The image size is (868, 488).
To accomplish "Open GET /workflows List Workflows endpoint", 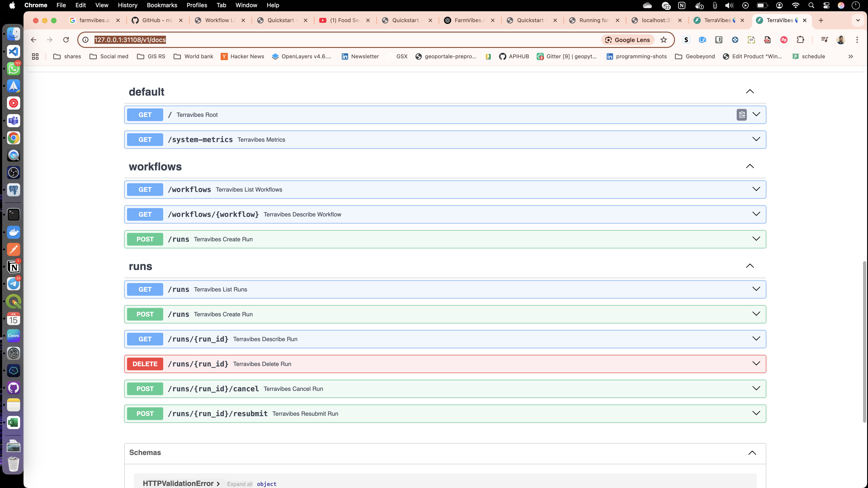I will (445, 190).
